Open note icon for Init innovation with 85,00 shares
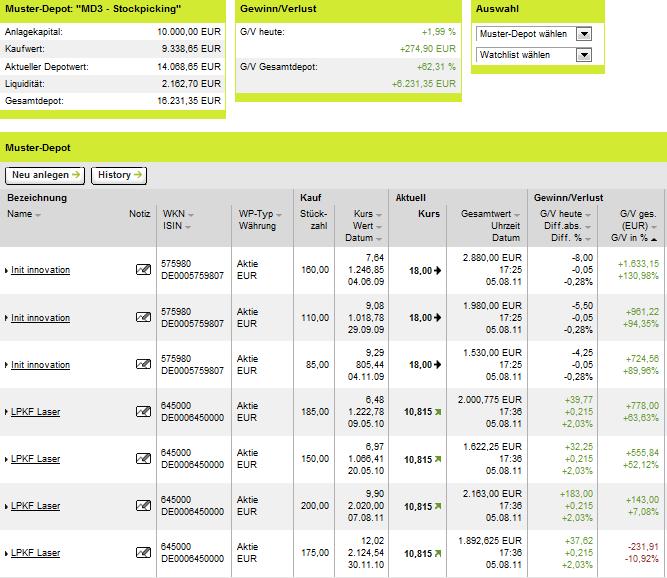Screen dimensions: 667x578 click(x=143, y=364)
